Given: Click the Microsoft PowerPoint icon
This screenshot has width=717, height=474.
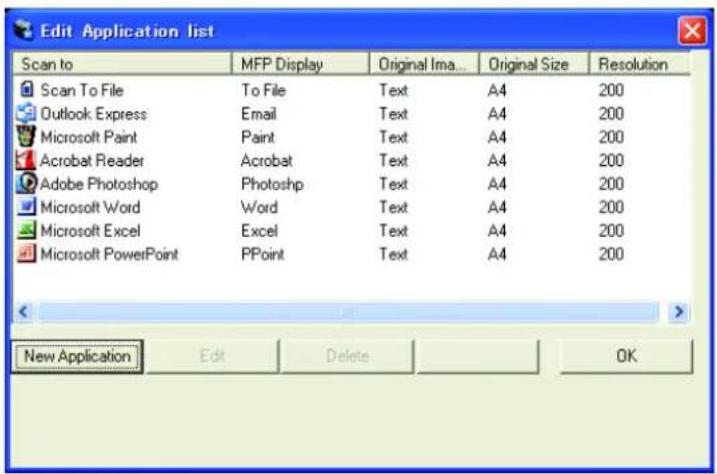Looking at the screenshot, I should tap(26, 254).
